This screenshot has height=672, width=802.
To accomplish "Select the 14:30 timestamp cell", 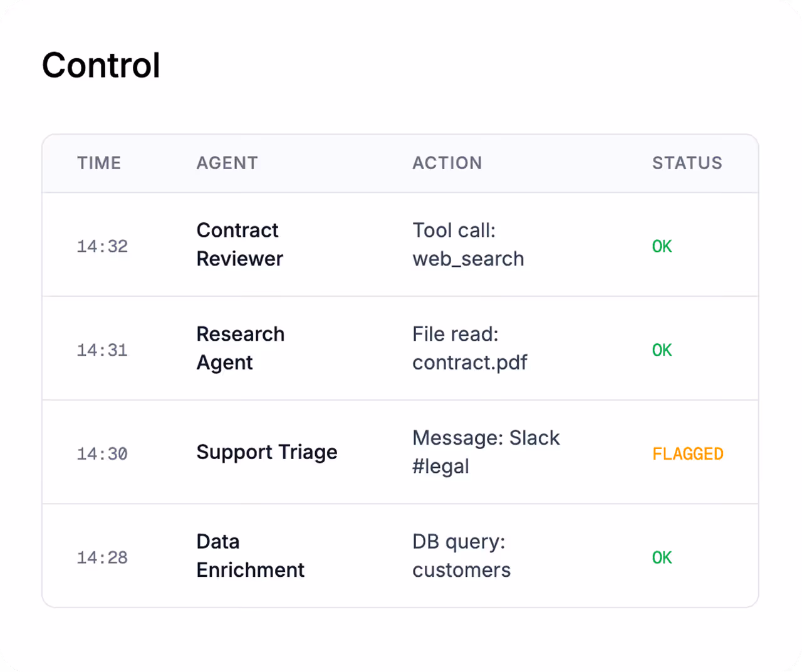I will (x=102, y=453).
